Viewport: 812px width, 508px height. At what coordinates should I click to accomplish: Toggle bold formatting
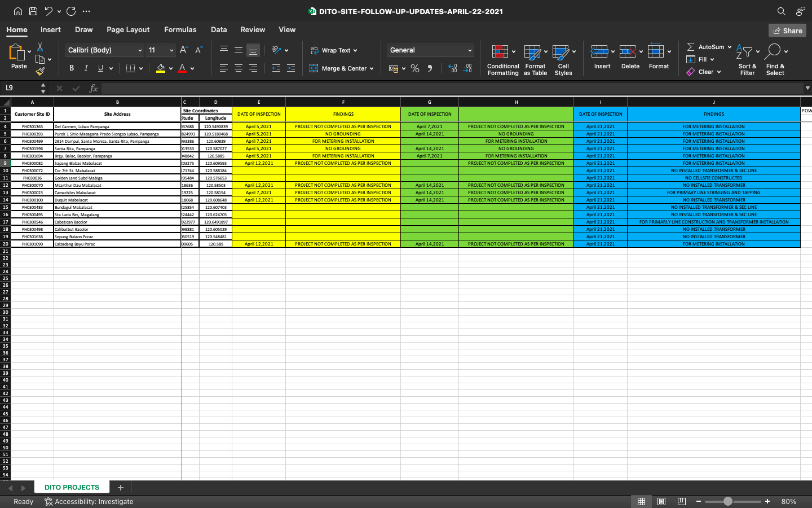tap(72, 68)
